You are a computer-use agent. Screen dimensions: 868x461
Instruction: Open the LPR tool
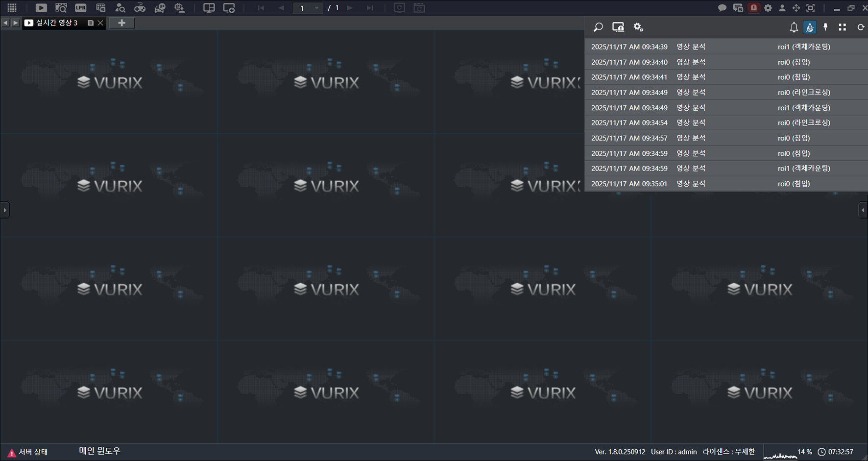pyautogui.click(x=81, y=8)
